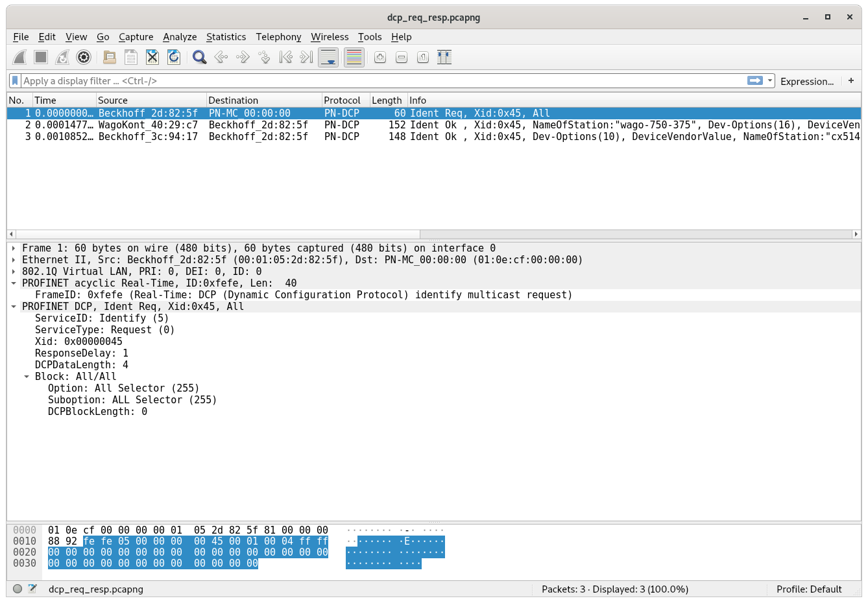Open the Statistics menu
The image size is (868, 603).
click(226, 37)
